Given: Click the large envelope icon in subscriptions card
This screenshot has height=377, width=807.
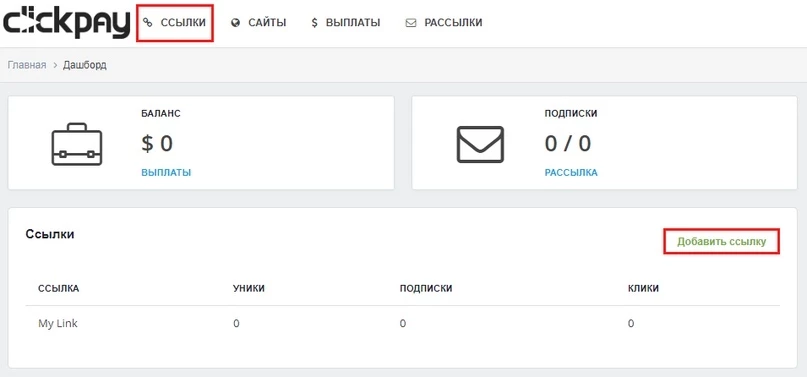Looking at the screenshot, I should (x=480, y=145).
